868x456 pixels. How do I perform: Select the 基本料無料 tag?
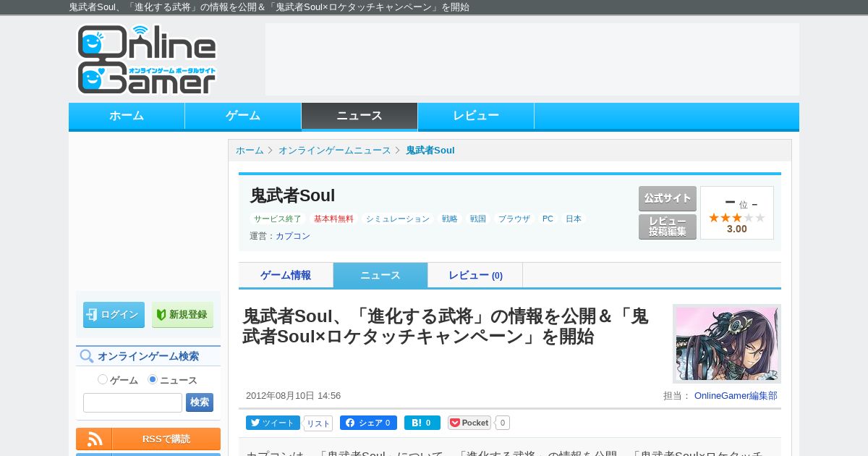click(333, 219)
